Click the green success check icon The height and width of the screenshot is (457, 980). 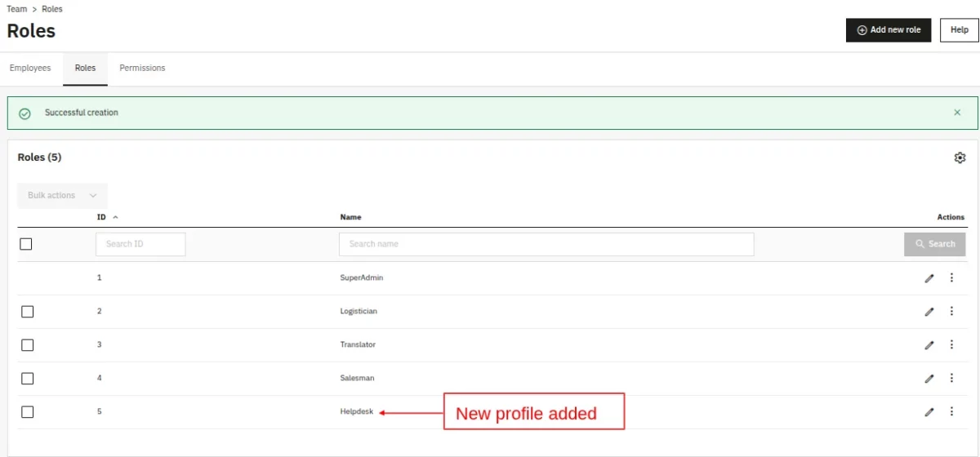pos(24,113)
